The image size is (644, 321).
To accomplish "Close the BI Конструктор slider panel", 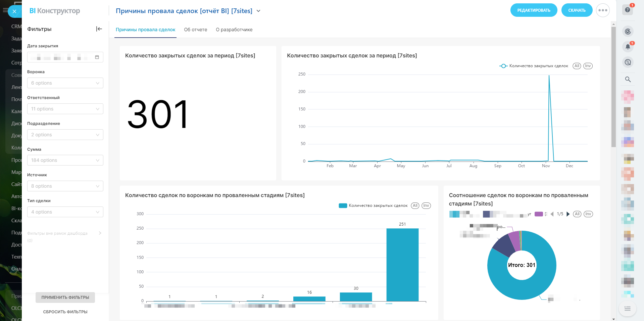I will click(x=14, y=11).
